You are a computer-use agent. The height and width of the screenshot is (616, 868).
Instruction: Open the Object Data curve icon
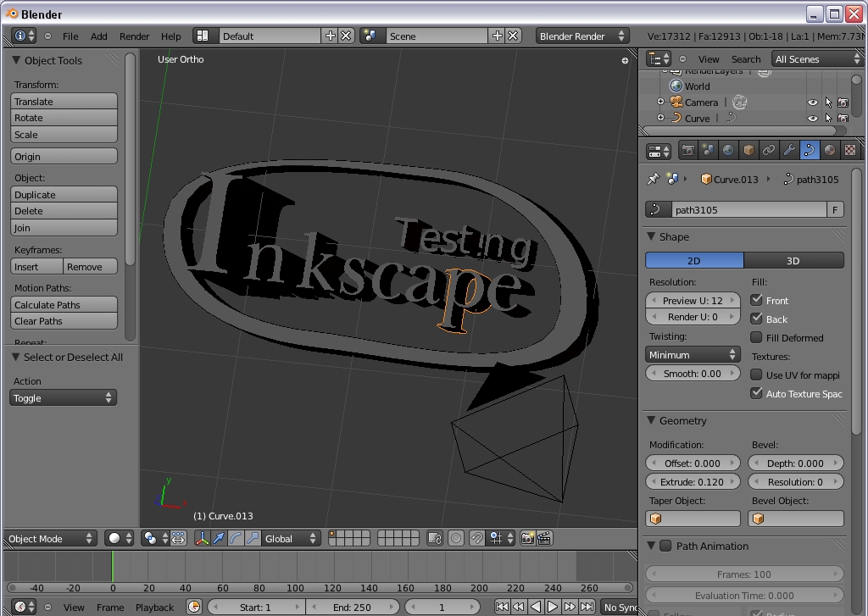coord(810,150)
